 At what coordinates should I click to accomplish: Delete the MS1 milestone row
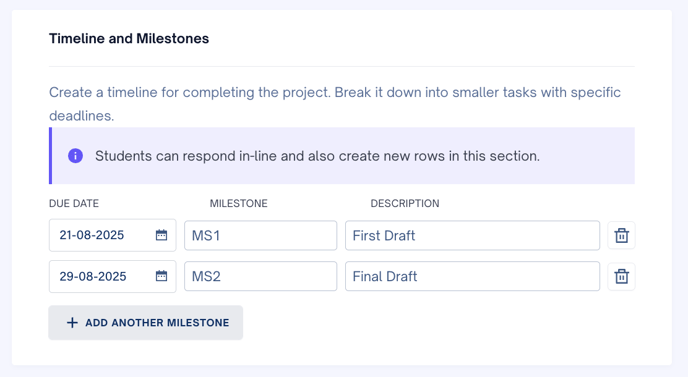(x=621, y=235)
